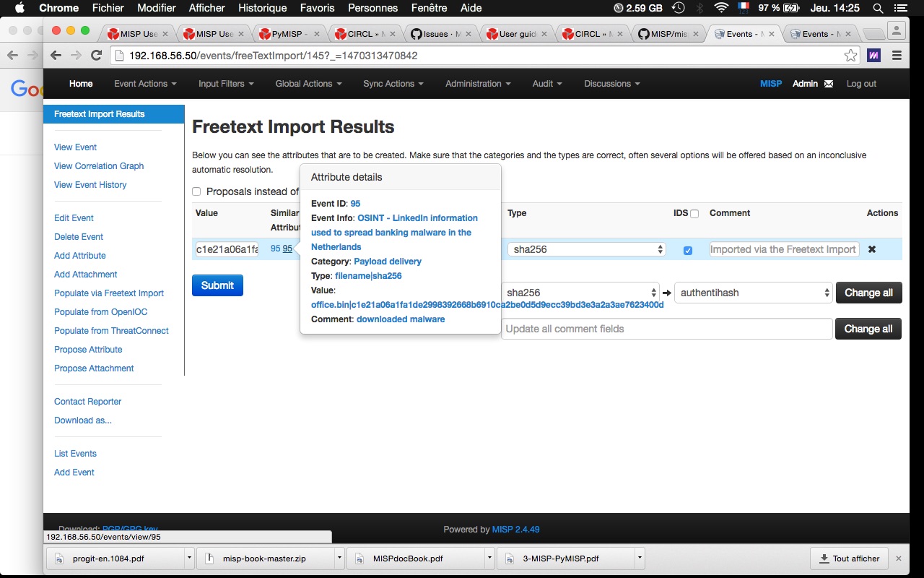Click the bookmark star icon
Viewport: 924px width, 578px height.
pyautogui.click(x=850, y=56)
